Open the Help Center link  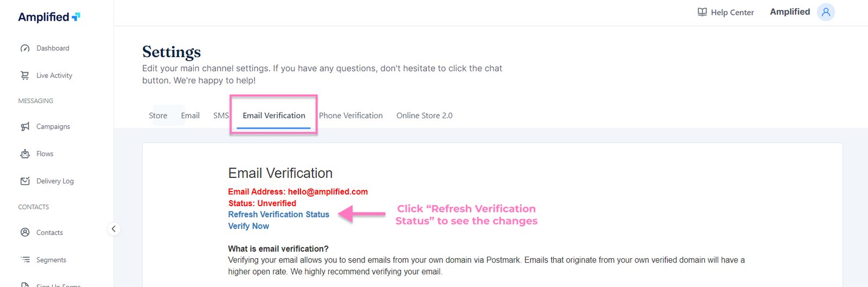(x=732, y=12)
